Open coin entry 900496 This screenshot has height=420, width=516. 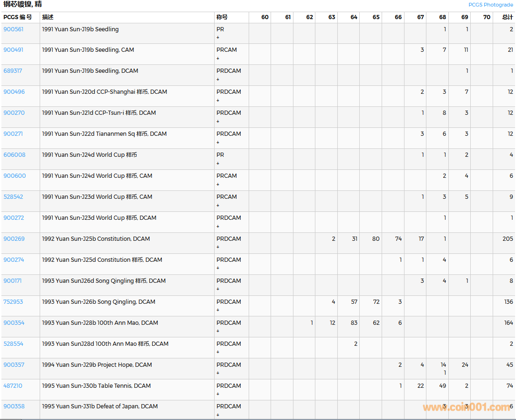[14, 92]
